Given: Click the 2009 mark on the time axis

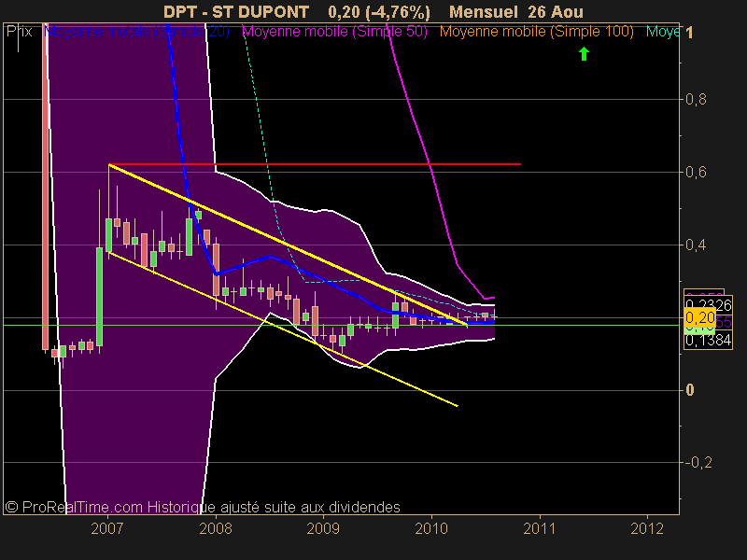Looking at the screenshot, I should pos(323,528).
